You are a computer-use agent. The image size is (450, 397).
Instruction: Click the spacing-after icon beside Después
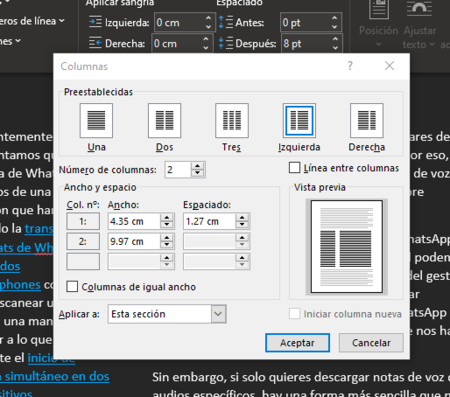(226, 43)
